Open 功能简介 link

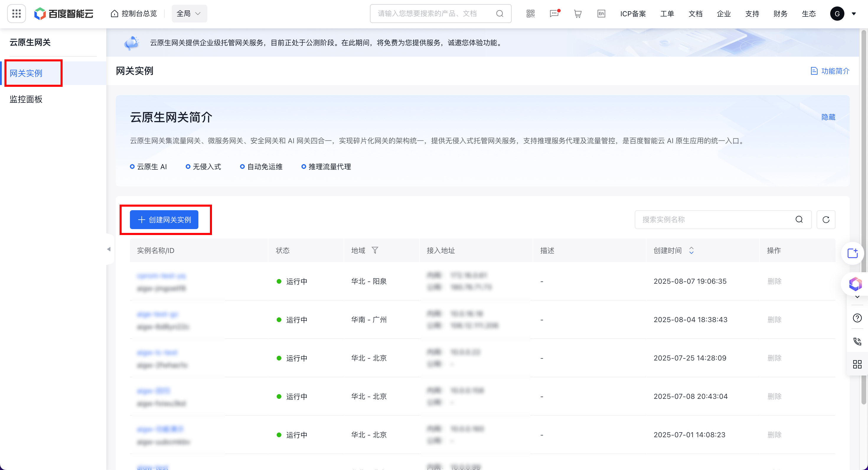(830, 71)
